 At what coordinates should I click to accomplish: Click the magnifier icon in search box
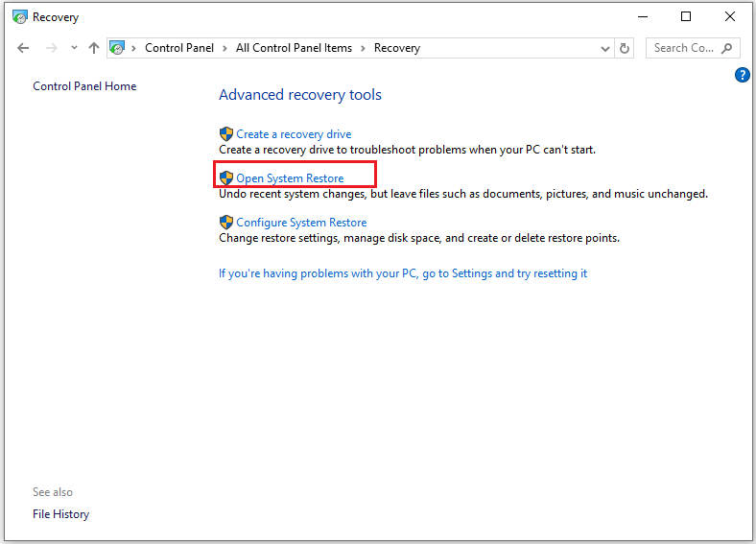pyautogui.click(x=727, y=48)
